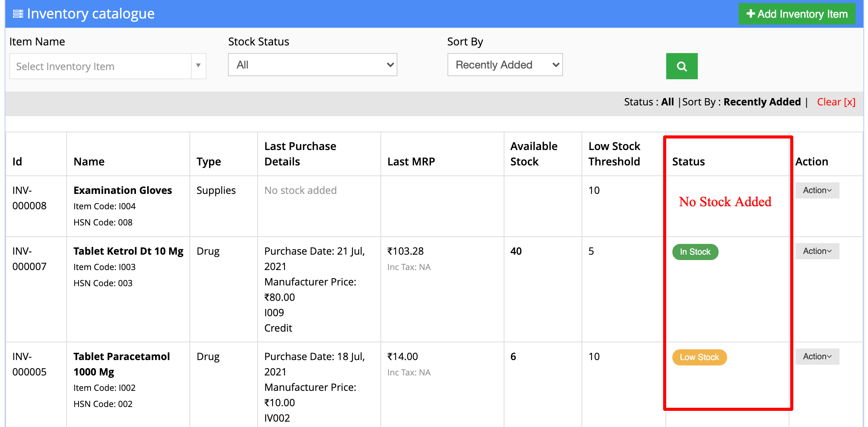Click the No stock added purchase text
This screenshot has height=427, width=868.
point(300,190)
